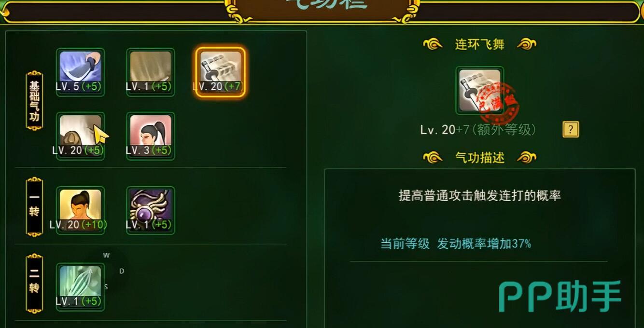Click the 气功描述 section header
Image resolution: width=644 pixels, height=328 pixels.
480,158
